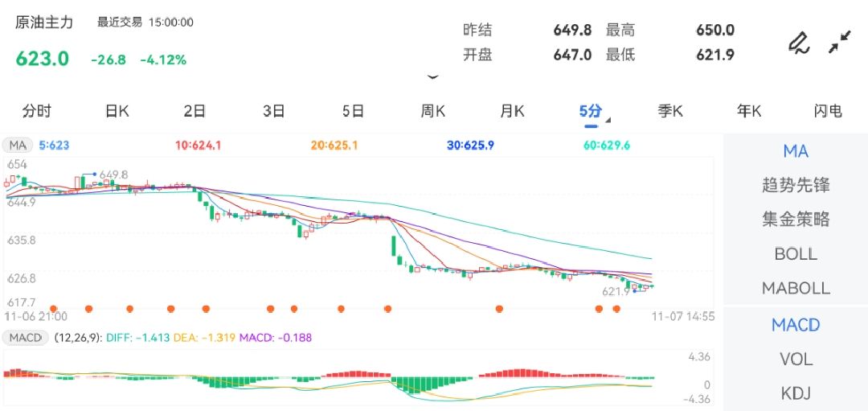Open the 月K chart period
Image resolution: width=868 pixels, height=411 pixels.
pyautogui.click(x=512, y=111)
